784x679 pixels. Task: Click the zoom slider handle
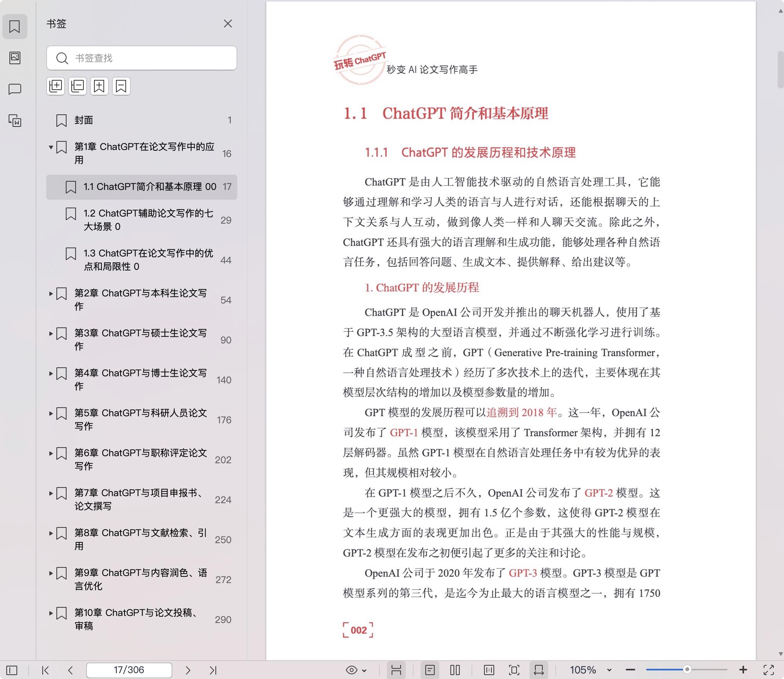tap(687, 670)
